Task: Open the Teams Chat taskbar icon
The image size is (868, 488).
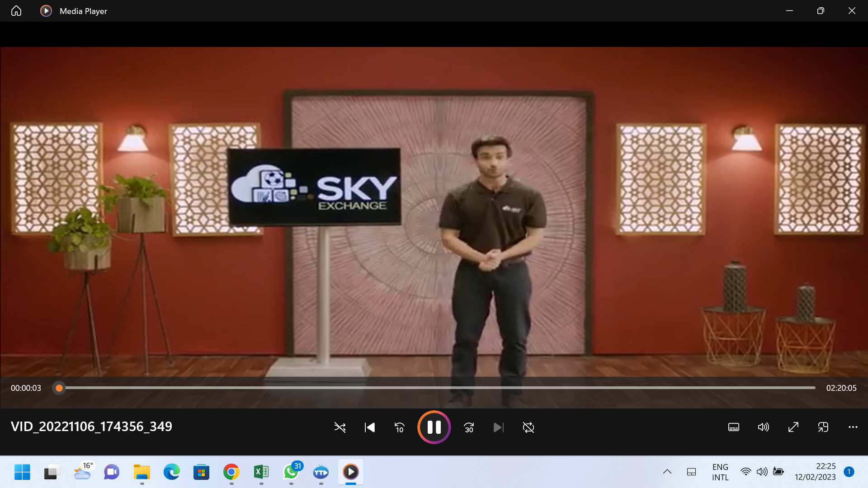Action: tap(112, 472)
